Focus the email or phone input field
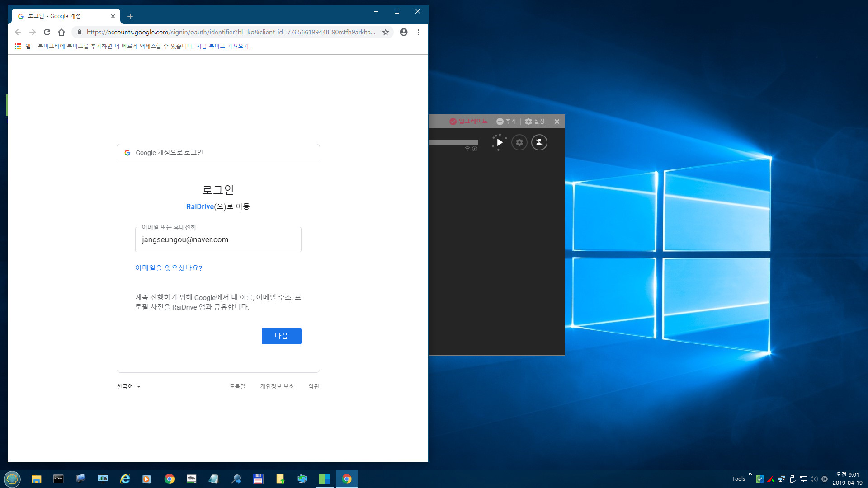Viewport: 868px width, 488px height. (x=218, y=239)
